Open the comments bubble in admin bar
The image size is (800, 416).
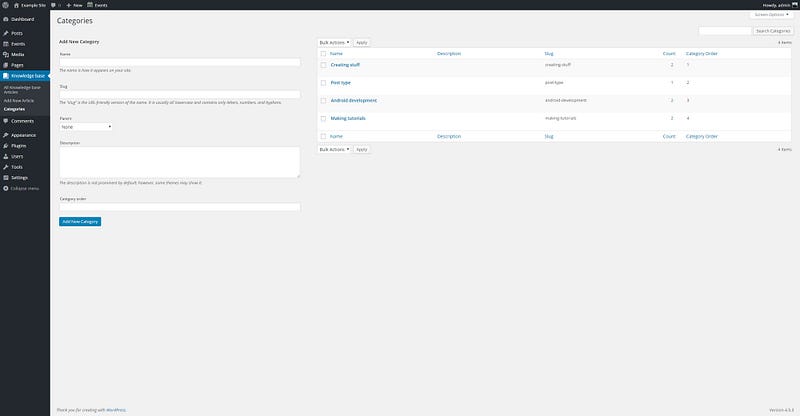[x=53, y=5]
